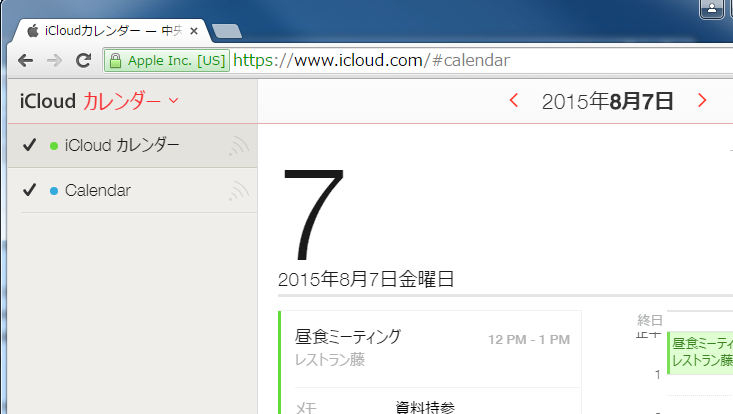Click the Apple favicon on the tab

click(x=33, y=31)
